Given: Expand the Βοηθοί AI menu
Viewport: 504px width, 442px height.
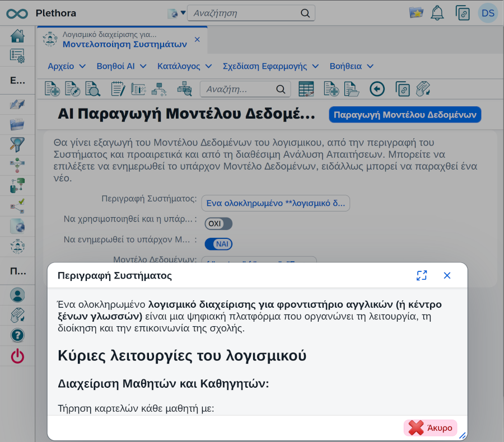Looking at the screenshot, I should (122, 66).
